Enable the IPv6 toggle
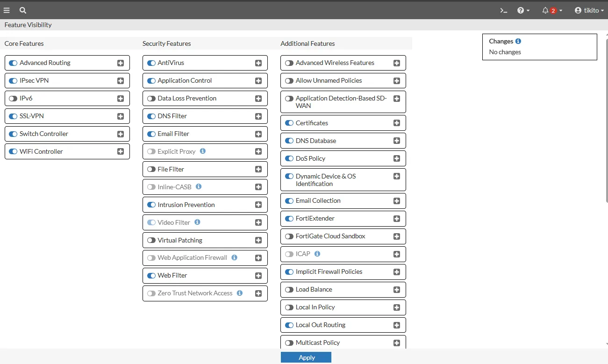 coord(13,99)
